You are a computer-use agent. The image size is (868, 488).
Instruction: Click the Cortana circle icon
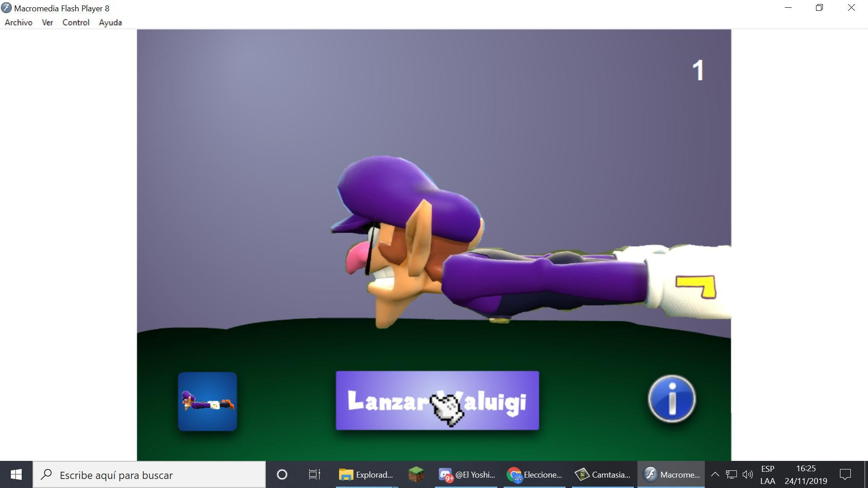pyautogui.click(x=282, y=474)
